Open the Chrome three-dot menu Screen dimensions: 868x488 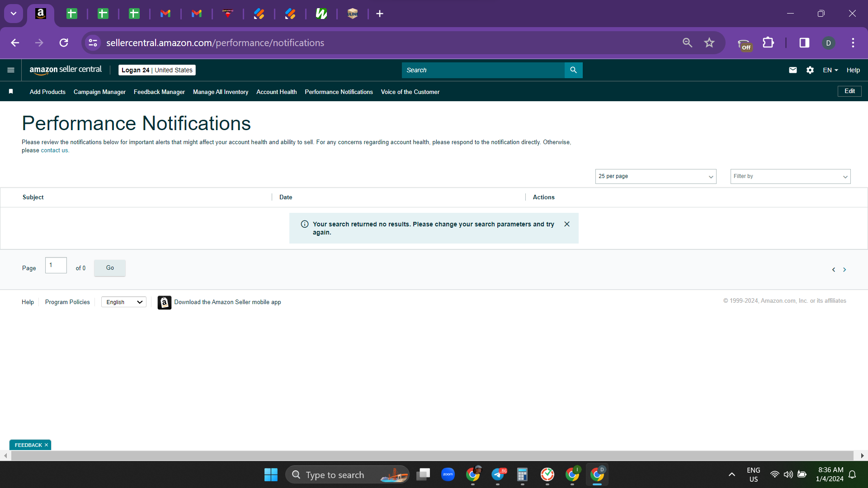click(853, 42)
